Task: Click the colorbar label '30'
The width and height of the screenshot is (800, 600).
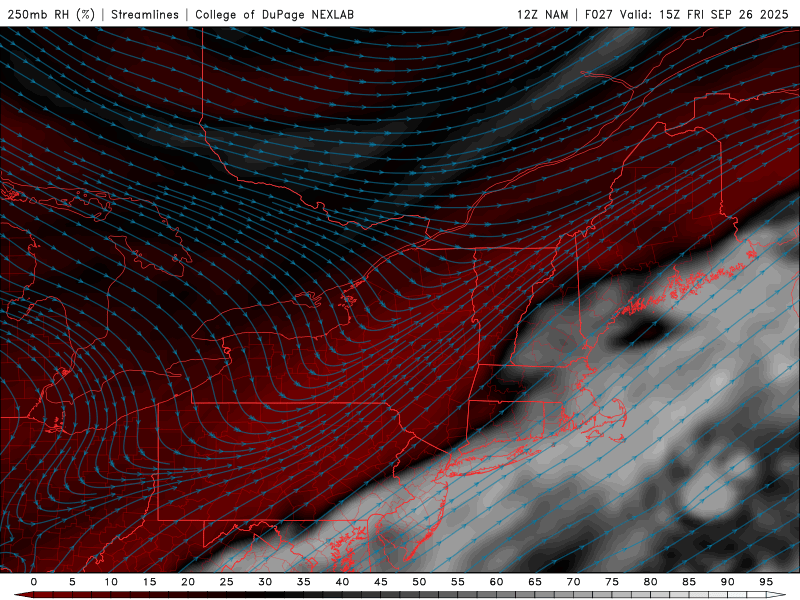Action: [265, 582]
